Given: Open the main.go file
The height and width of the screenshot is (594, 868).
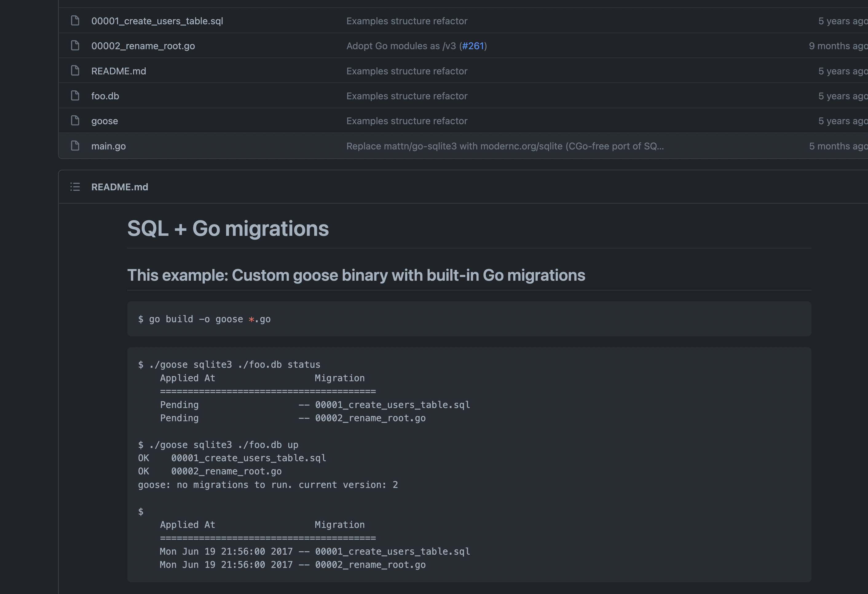Looking at the screenshot, I should pos(108,146).
